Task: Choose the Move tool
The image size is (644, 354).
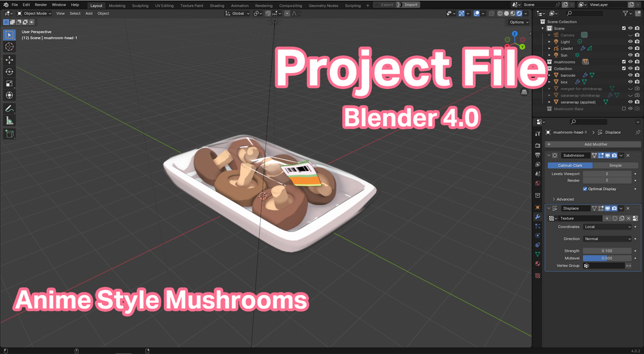Action: click(9, 60)
